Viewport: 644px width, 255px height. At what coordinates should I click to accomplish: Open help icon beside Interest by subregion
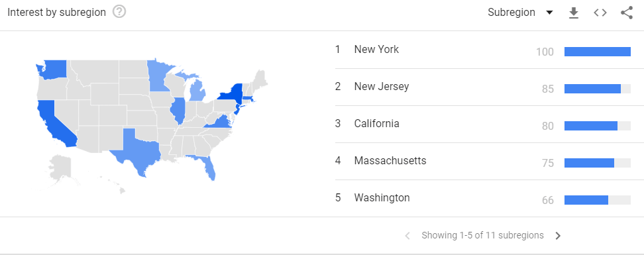[119, 13]
